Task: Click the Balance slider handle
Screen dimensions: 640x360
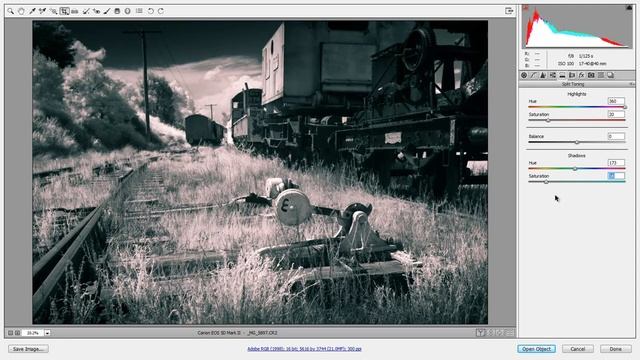Action: (x=577, y=142)
